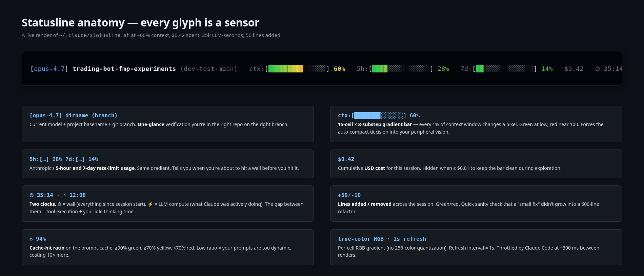
Task: Click the '+50/-10' card heading
Action: coord(349,195)
